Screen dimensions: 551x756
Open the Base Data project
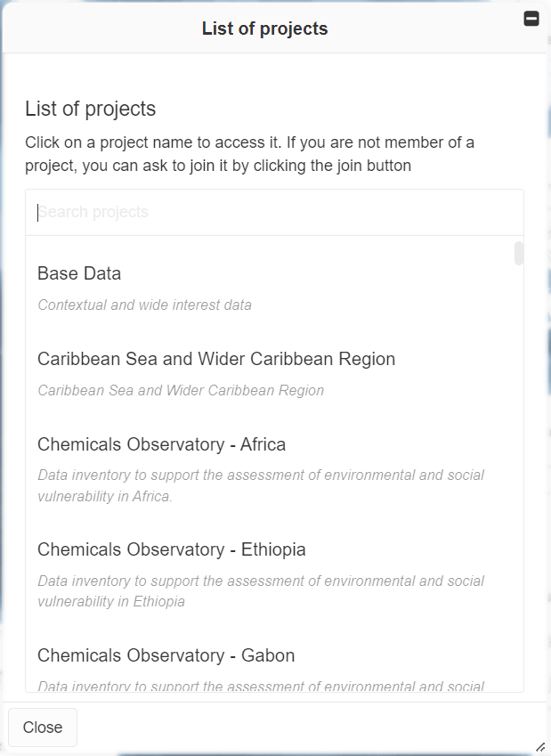[x=79, y=273]
